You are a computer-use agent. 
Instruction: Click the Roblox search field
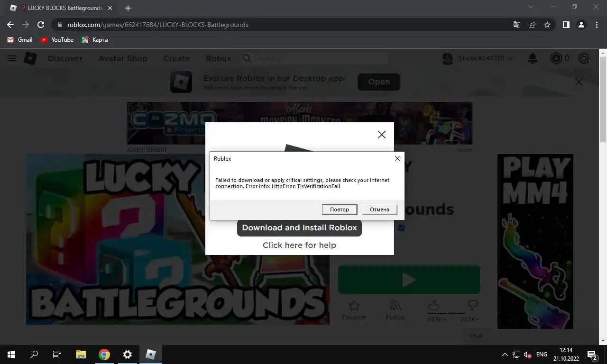tap(315, 58)
